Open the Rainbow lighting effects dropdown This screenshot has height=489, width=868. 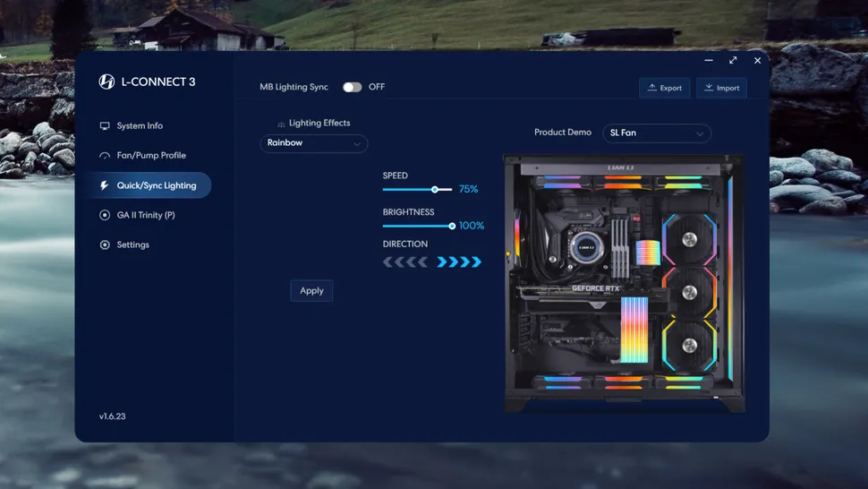pyautogui.click(x=313, y=143)
